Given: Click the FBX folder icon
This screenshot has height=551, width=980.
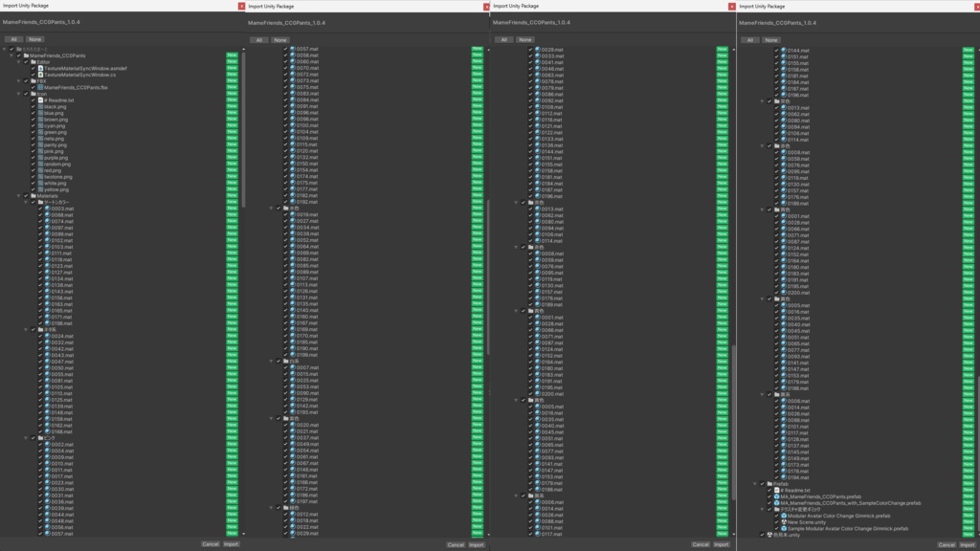Looking at the screenshot, I should [x=33, y=80].
